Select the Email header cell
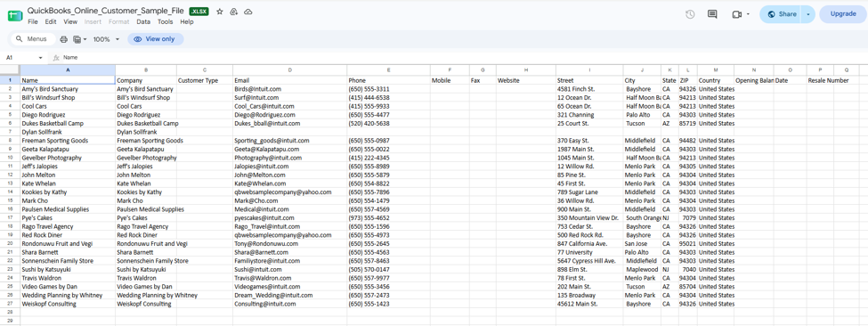The height and width of the screenshot is (326, 868). pos(290,80)
